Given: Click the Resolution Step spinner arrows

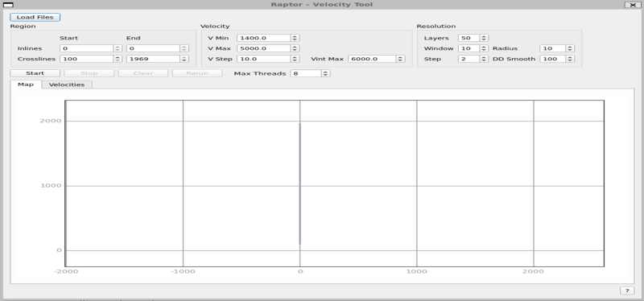Looking at the screenshot, I should (485, 59).
